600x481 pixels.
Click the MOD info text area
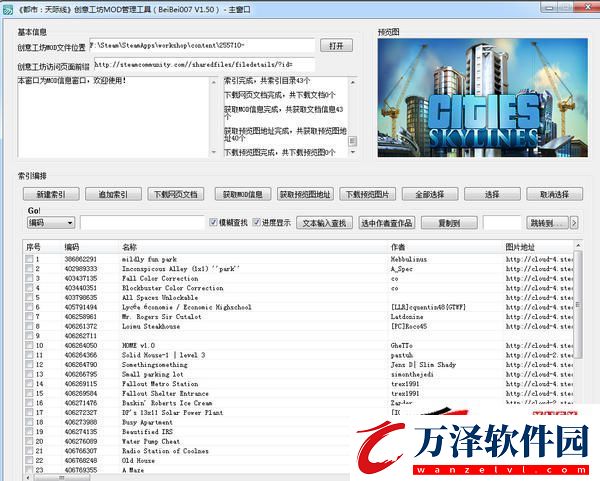click(113, 117)
